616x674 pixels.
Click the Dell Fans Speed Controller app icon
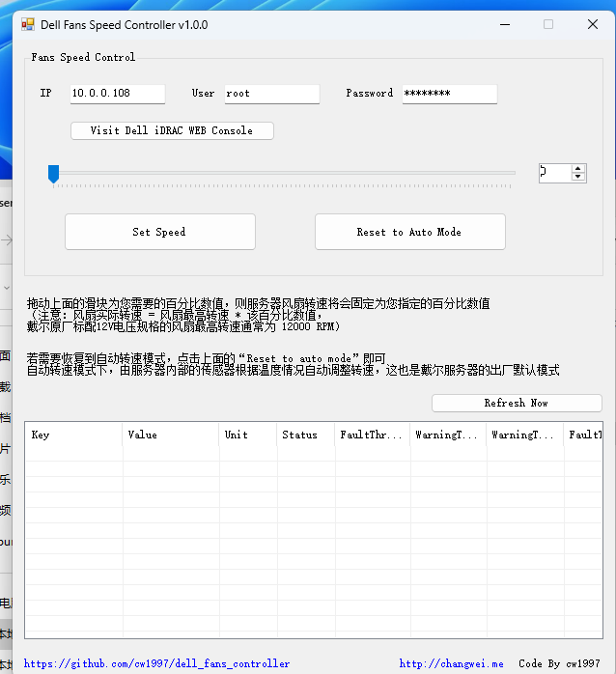pyautogui.click(x=28, y=24)
